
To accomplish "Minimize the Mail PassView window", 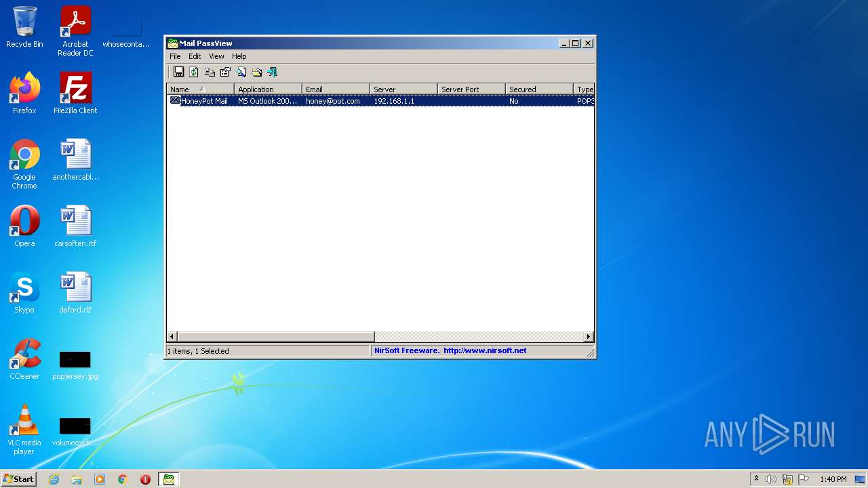I will [x=564, y=43].
